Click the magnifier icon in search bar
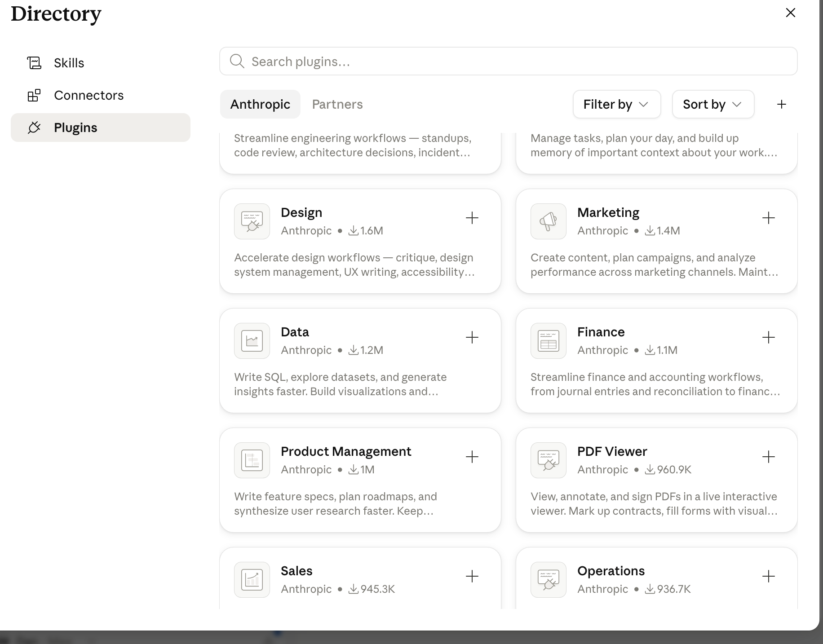 [x=237, y=61]
